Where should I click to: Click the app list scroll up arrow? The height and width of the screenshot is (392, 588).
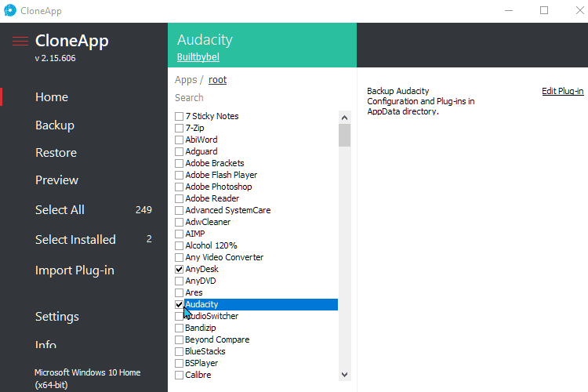tap(345, 118)
